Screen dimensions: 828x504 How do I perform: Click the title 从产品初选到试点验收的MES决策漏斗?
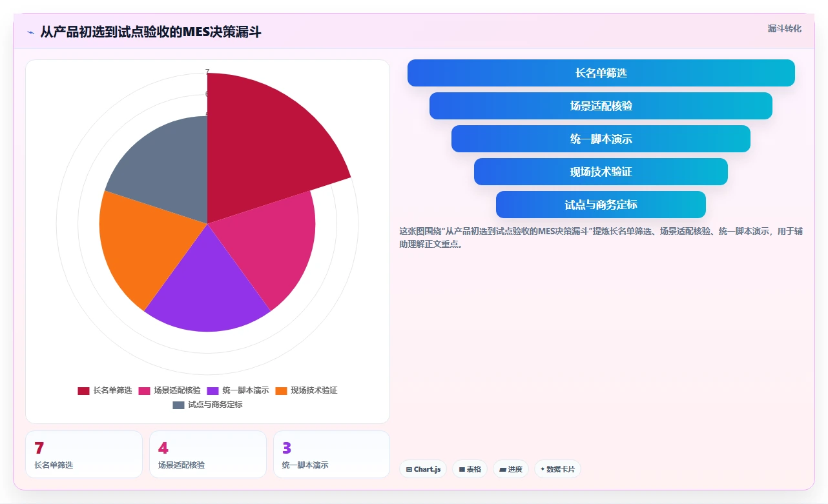(x=150, y=32)
